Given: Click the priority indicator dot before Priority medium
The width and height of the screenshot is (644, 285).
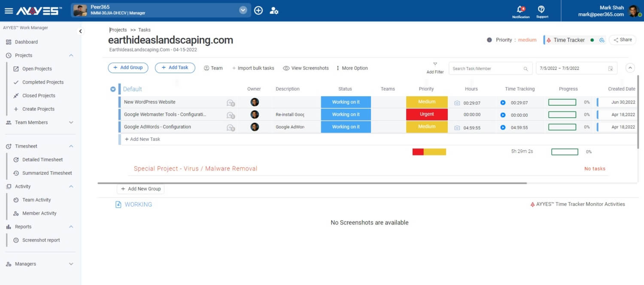Looking at the screenshot, I should [490, 39].
